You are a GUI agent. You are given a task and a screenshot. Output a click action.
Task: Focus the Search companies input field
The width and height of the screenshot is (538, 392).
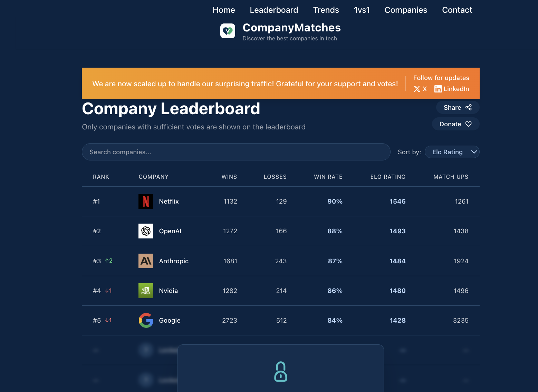click(236, 152)
